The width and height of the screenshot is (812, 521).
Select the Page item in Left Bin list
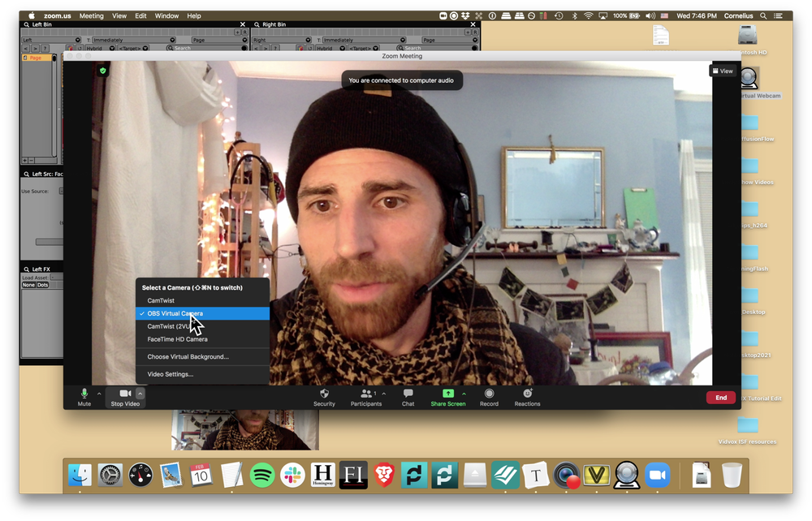37,58
